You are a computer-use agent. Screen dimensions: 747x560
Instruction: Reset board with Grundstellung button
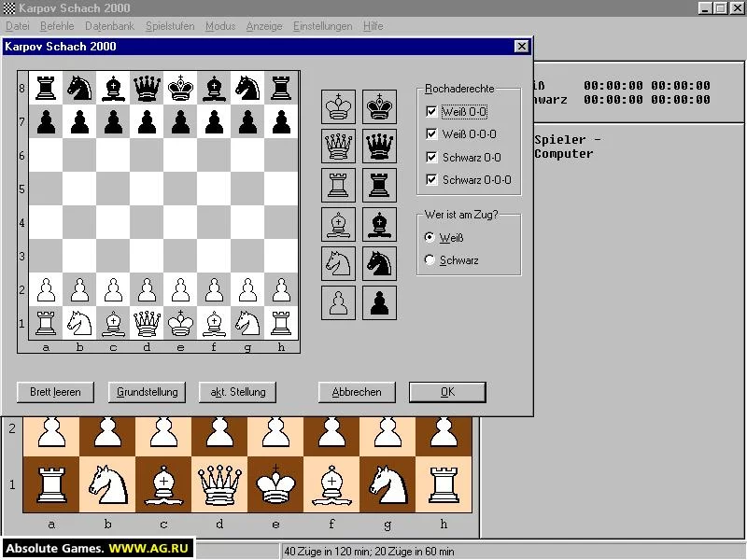coord(147,392)
